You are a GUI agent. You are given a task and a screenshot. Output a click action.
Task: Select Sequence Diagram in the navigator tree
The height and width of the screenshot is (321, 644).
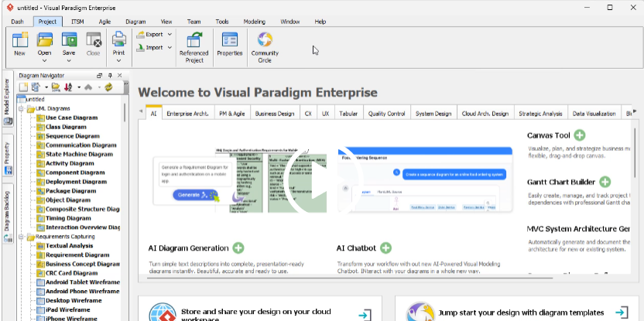pyautogui.click(x=72, y=135)
